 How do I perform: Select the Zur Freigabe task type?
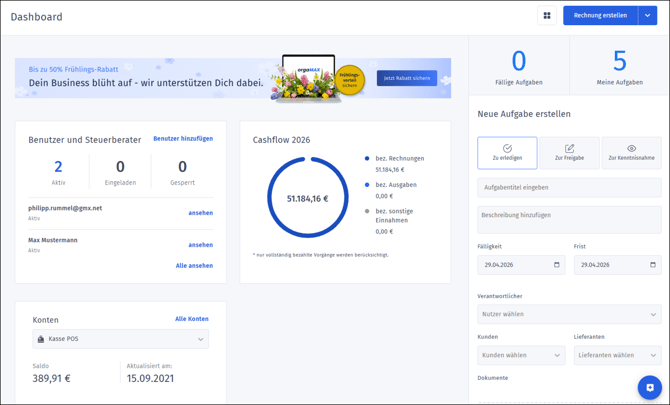569,153
